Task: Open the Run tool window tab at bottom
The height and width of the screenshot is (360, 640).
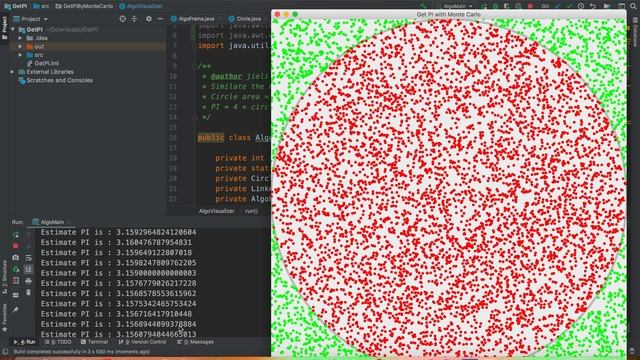Action: 25,342
